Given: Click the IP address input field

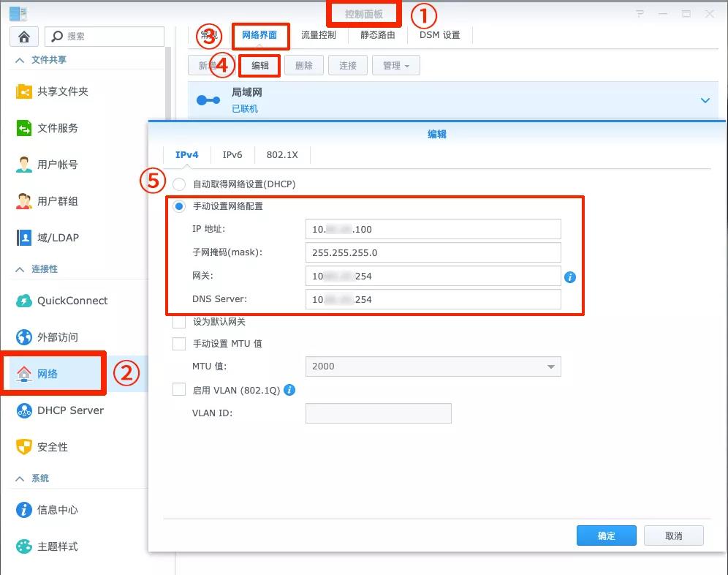Looking at the screenshot, I should click(x=433, y=229).
